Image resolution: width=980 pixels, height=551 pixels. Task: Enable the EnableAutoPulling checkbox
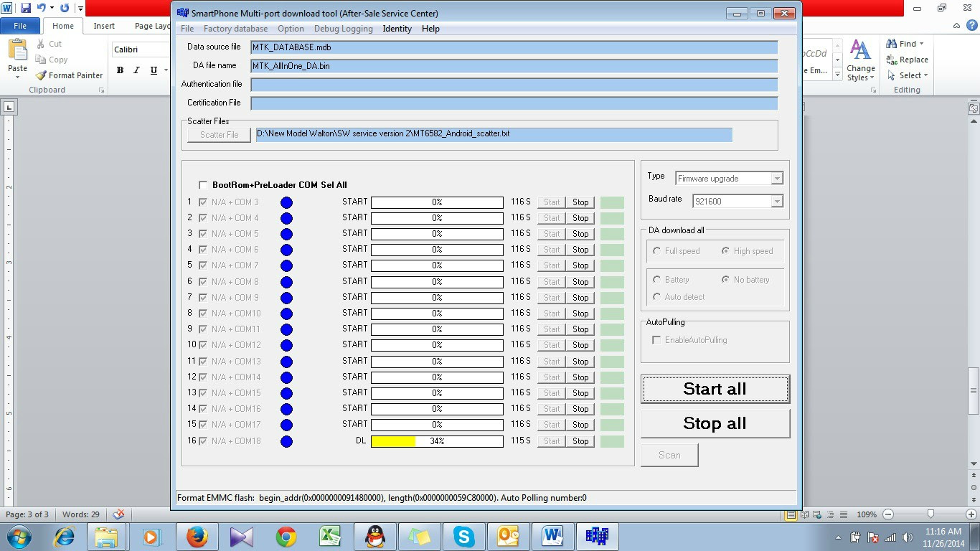click(x=656, y=340)
